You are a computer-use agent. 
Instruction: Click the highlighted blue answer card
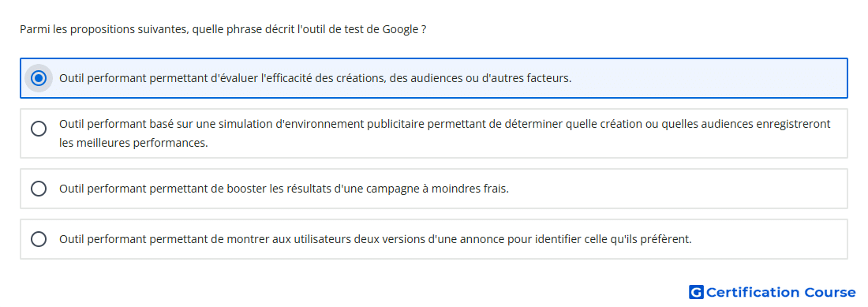coord(434,78)
